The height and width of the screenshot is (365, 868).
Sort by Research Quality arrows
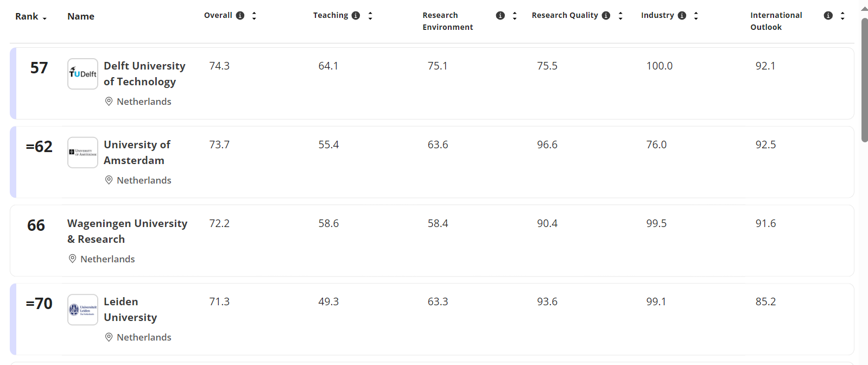point(620,16)
